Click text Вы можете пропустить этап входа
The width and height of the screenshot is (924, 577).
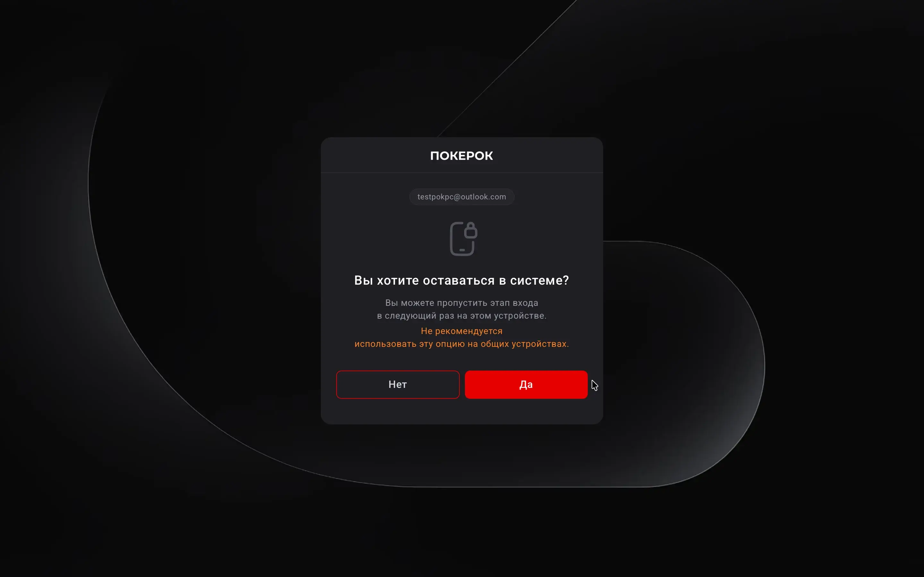tap(462, 303)
